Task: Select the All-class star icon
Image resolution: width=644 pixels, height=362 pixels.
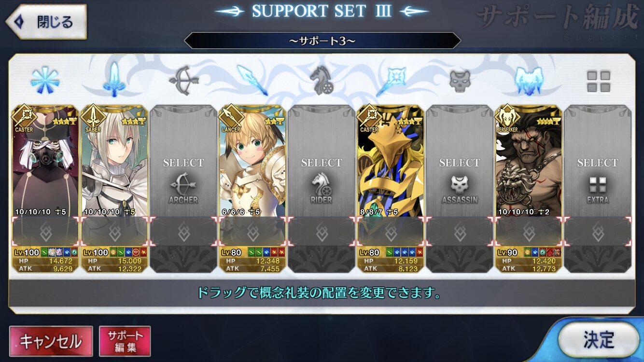Action: pos(45,81)
